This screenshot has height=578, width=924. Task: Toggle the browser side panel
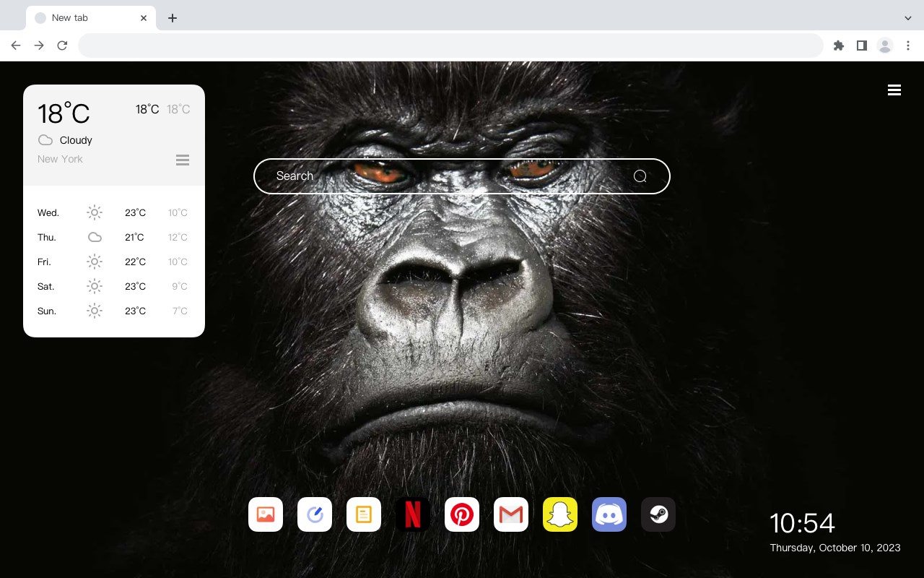pos(861,46)
